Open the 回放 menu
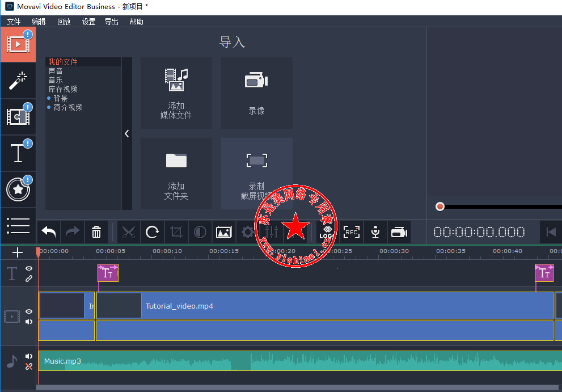This screenshot has width=562, height=392. (64, 22)
